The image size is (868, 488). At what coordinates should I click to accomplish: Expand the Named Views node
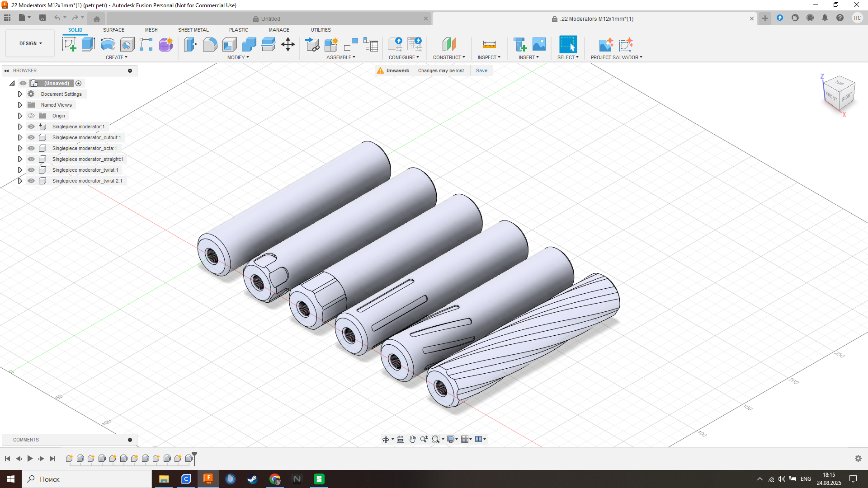tap(20, 105)
